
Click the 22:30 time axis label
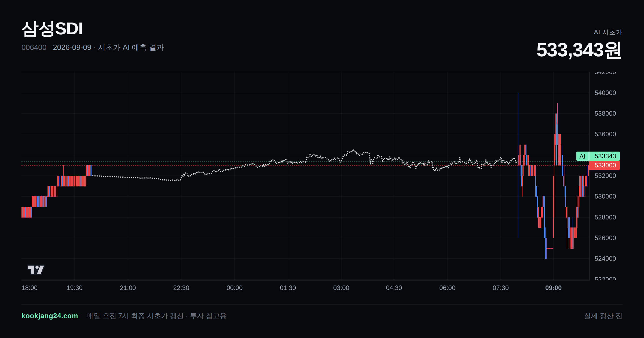click(x=181, y=288)
